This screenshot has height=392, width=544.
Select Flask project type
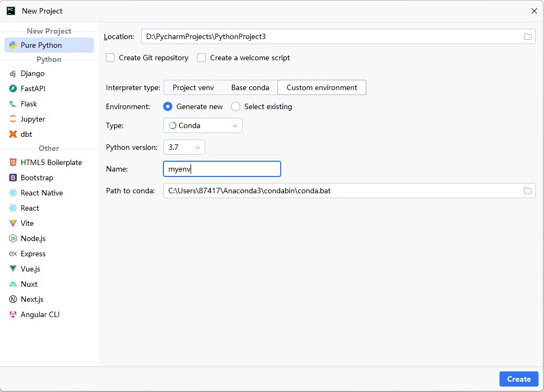point(49,104)
